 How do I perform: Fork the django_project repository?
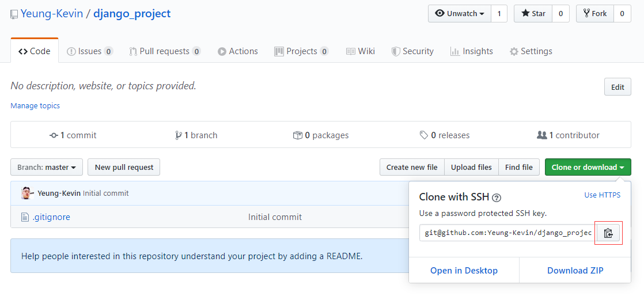tap(595, 13)
